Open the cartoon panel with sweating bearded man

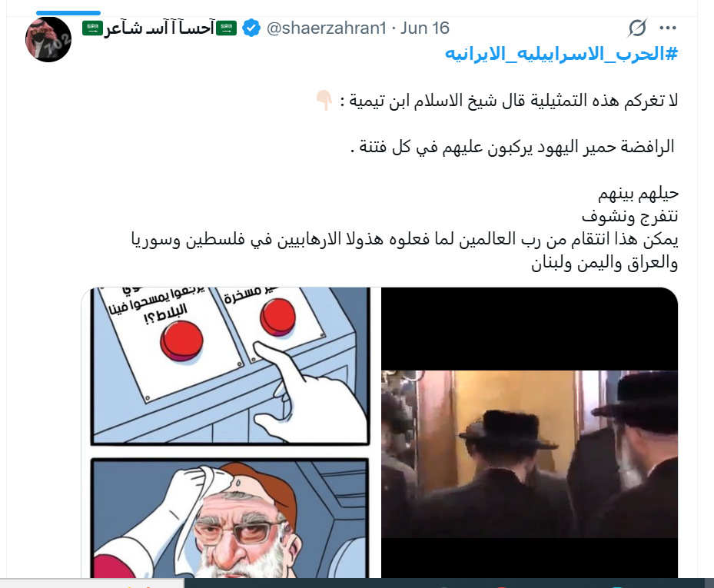coord(230,518)
